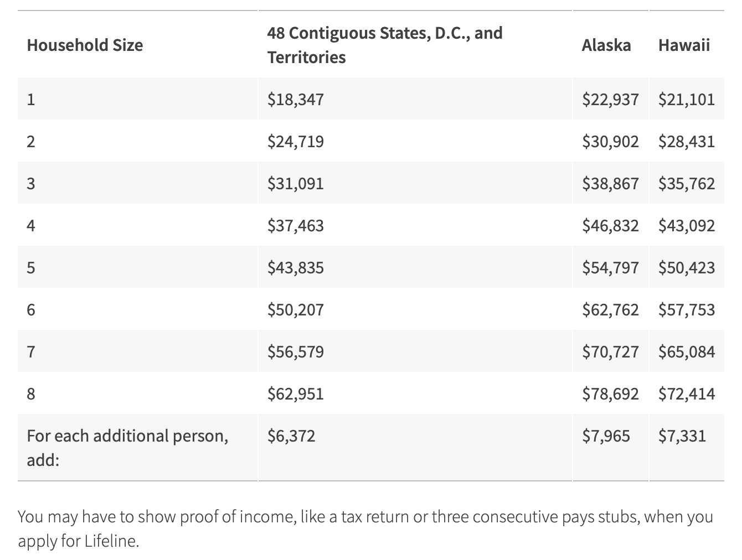Click the Hawaii column header
The height and width of the screenshot is (560, 742).
point(684,45)
